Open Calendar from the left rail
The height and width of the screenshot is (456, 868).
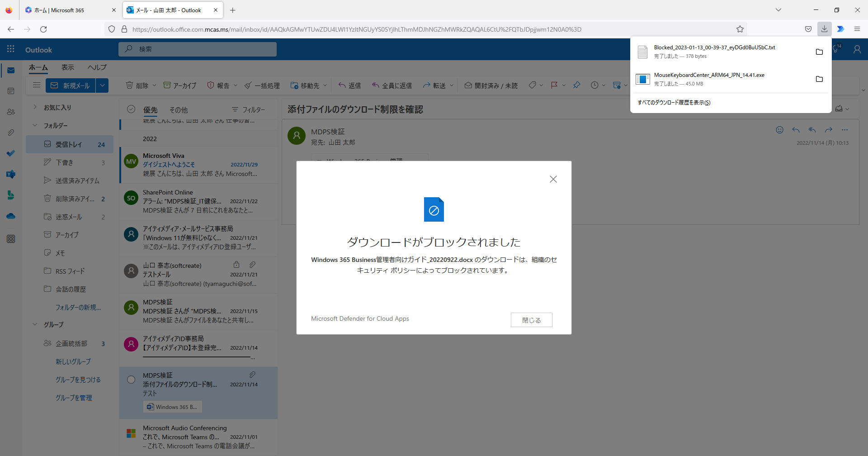[11, 91]
